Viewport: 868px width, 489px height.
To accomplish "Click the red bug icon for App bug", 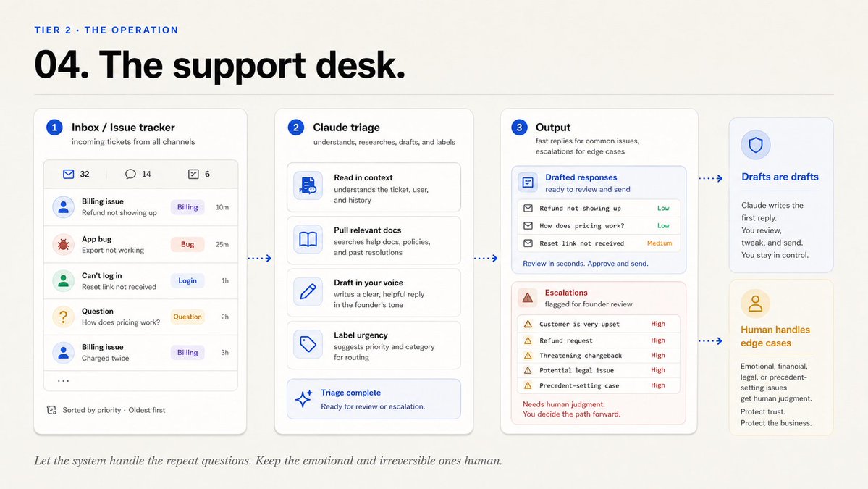I will click(63, 244).
